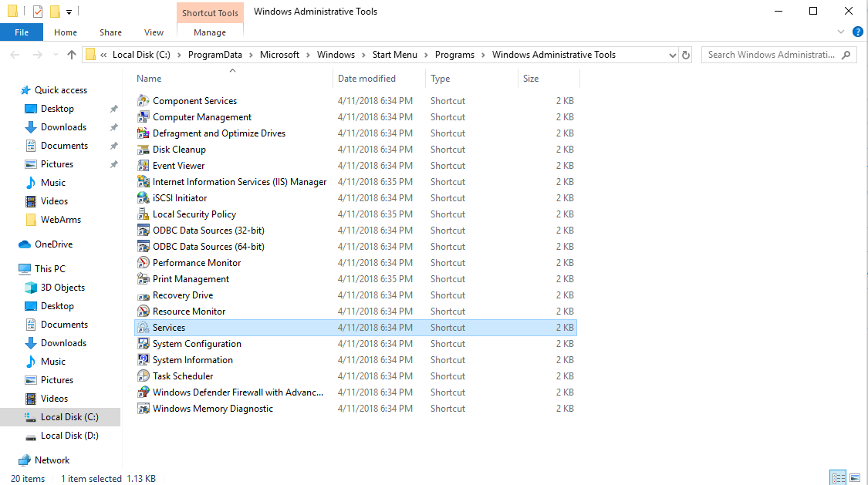The width and height of the screenshot is (868, 485).
Task: Click the Performance Monitor icon
Action: (144, 263)
